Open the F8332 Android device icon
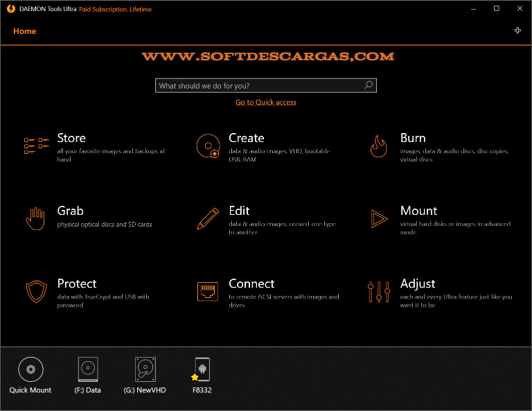 pos(202,369)
